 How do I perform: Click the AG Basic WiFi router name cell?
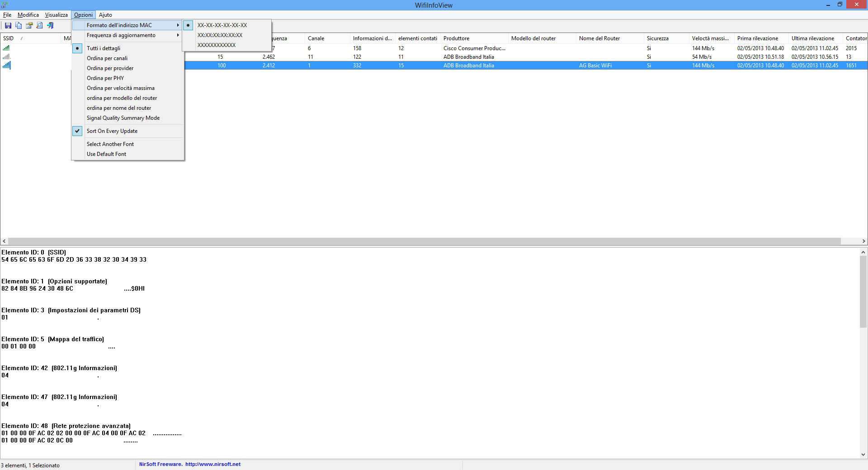(x=595, y=66)
